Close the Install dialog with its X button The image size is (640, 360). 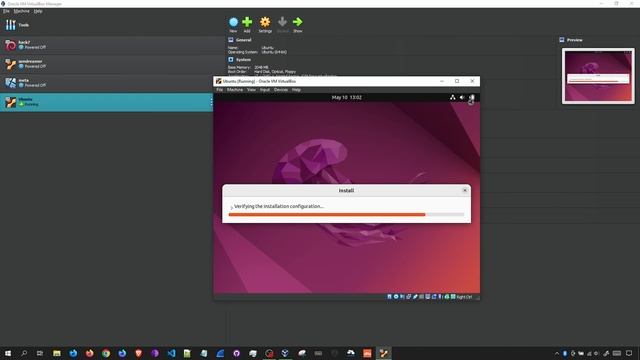point(464,190)
